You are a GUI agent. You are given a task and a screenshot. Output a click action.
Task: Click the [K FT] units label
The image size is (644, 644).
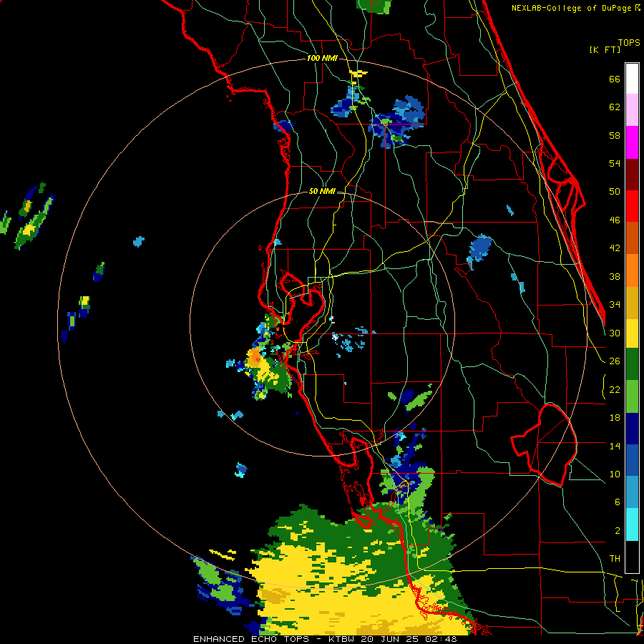click(605, 49)
